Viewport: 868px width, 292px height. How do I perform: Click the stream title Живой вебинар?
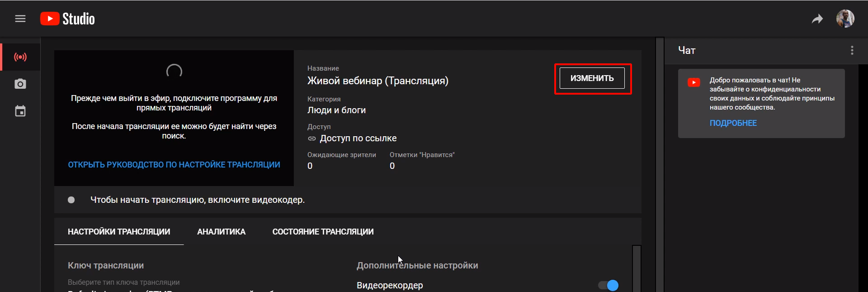[377, 81]
